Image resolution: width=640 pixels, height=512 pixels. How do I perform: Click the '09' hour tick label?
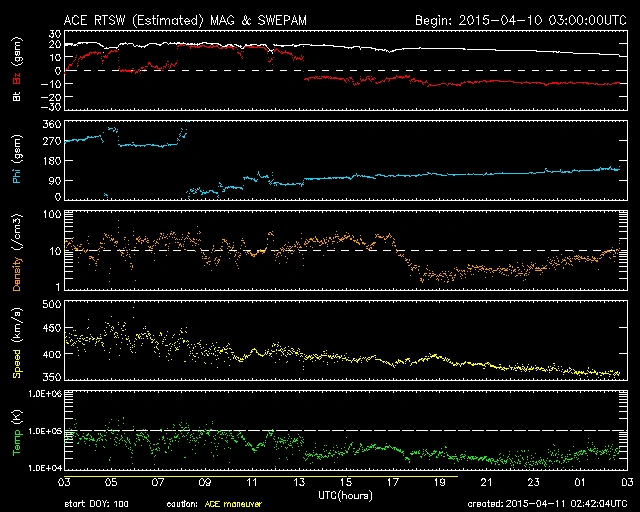click(205, 482)
